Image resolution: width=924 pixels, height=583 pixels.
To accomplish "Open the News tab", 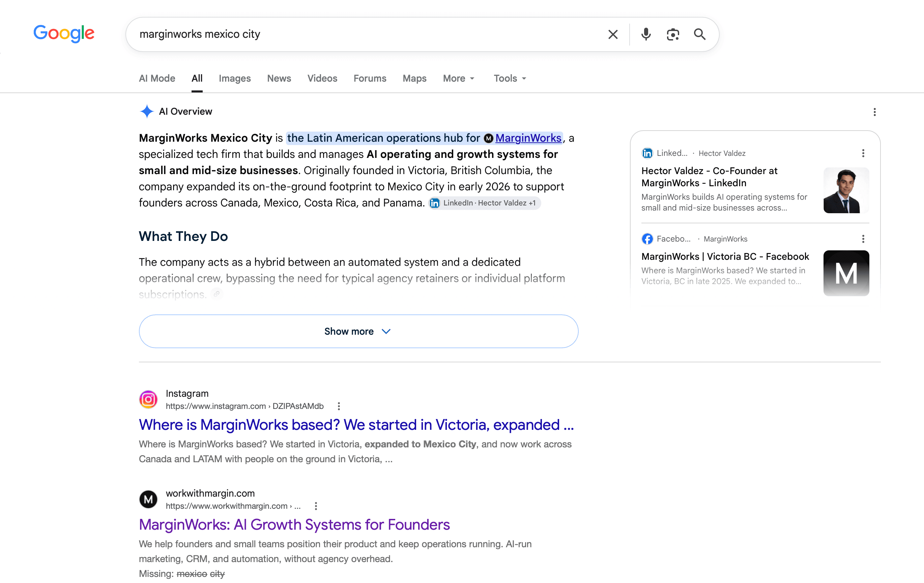I will 279,78.
